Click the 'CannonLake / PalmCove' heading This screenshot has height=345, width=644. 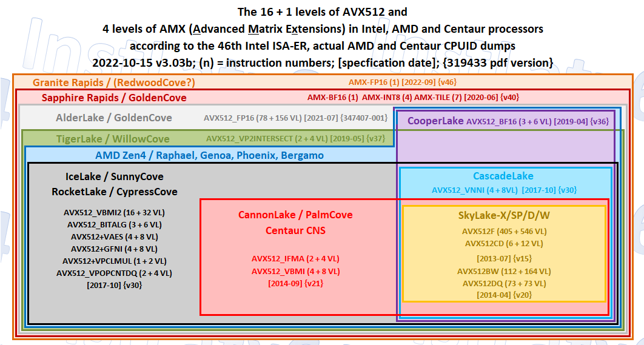pyautogui.click(x=296, y=215)
